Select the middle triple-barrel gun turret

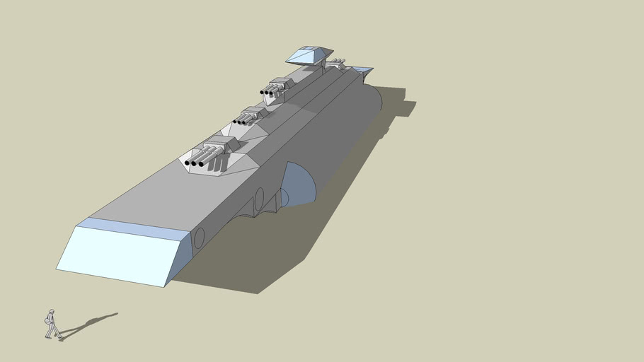251,115
